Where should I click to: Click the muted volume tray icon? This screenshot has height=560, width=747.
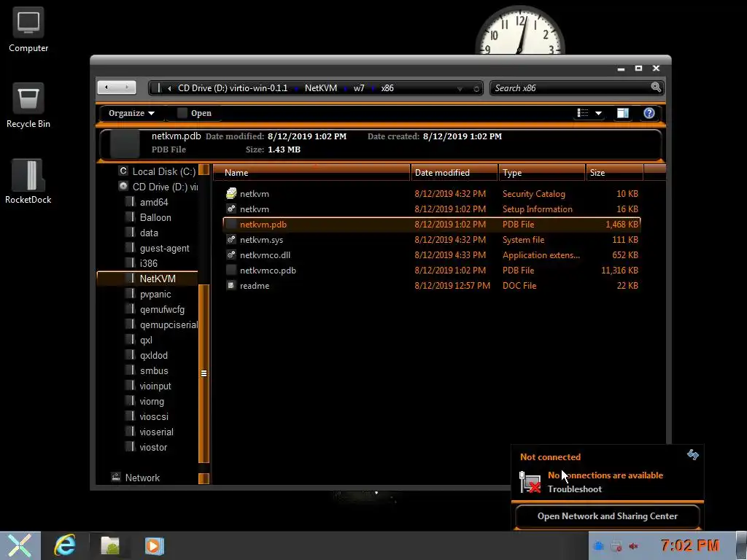coord(633,546)
